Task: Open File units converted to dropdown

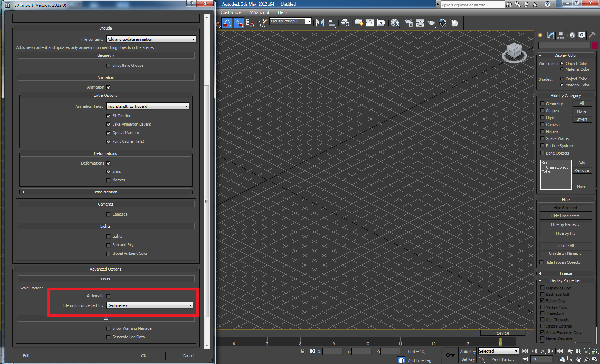Action: tap(150, 305)
